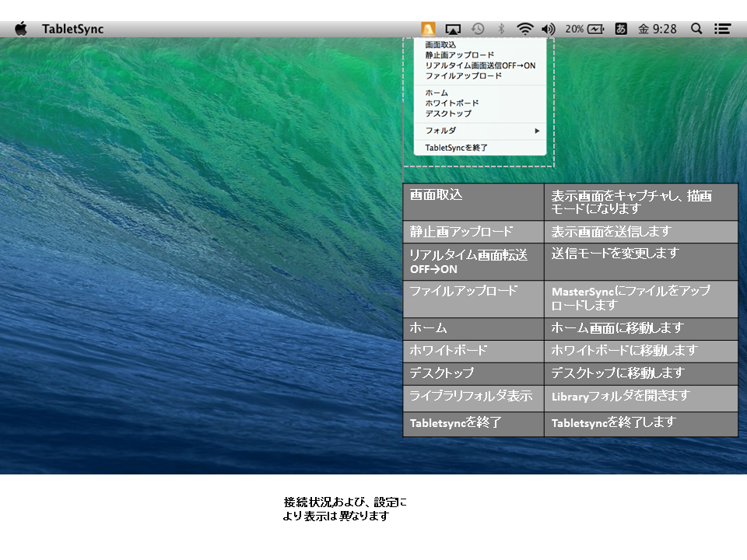Open Spotlight search magnifier
Viewport: 747px width, 560px height.
696,29
